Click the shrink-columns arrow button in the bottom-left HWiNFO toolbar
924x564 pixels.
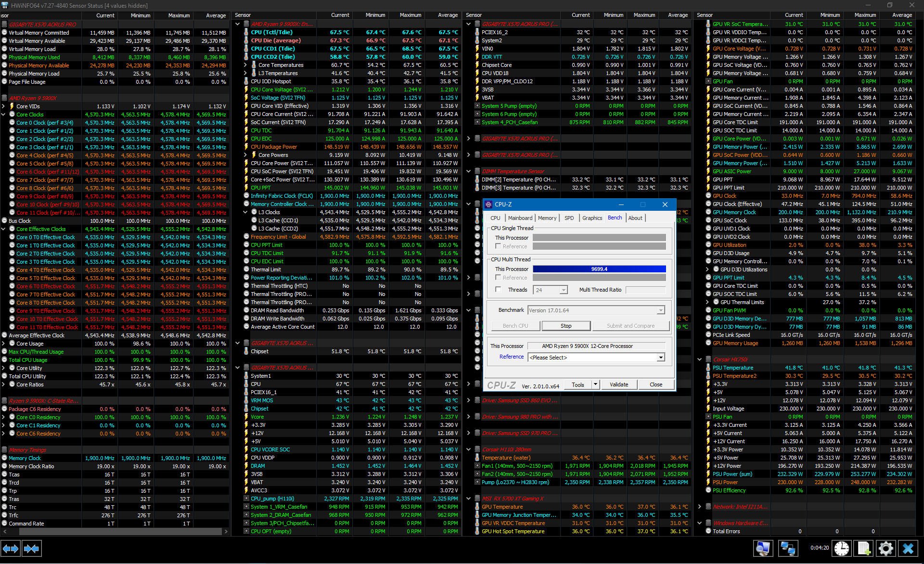tap(31, 549)
